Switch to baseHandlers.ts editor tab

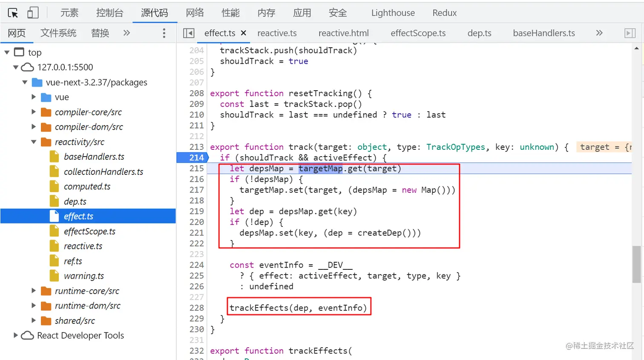click(x=544, y=33)
